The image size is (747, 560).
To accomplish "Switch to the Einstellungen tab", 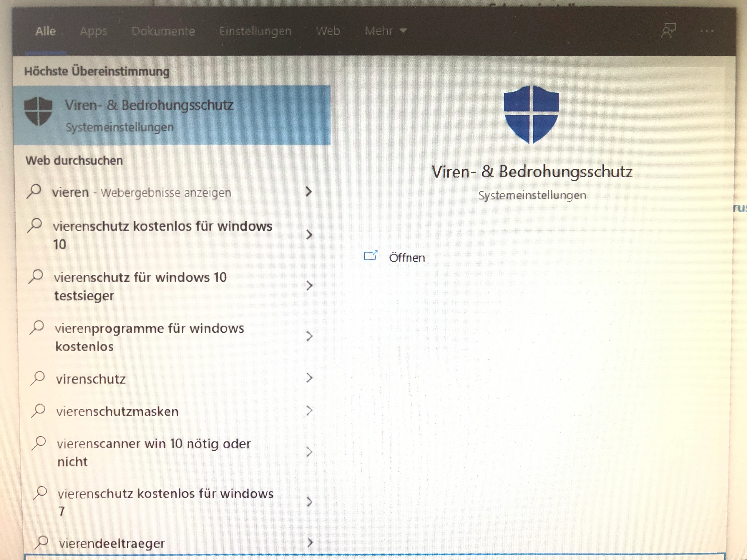I will point(255,31).
